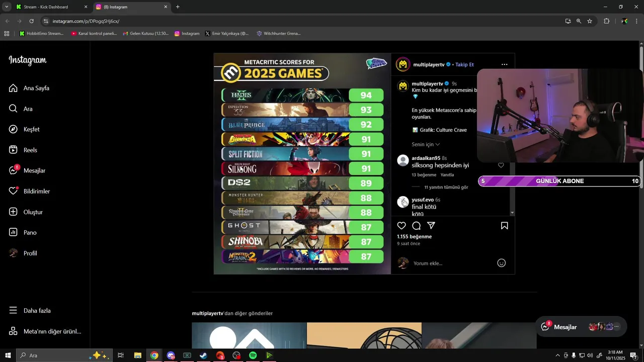
Task: Open floating Mesajlar messages pill
Action: coord(581,327)
